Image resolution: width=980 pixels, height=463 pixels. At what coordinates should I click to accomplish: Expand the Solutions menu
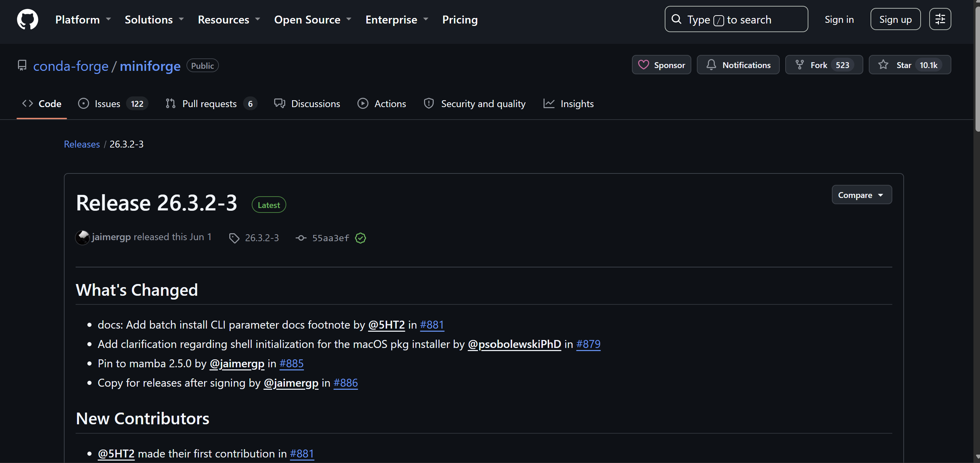tap(154, 19)
